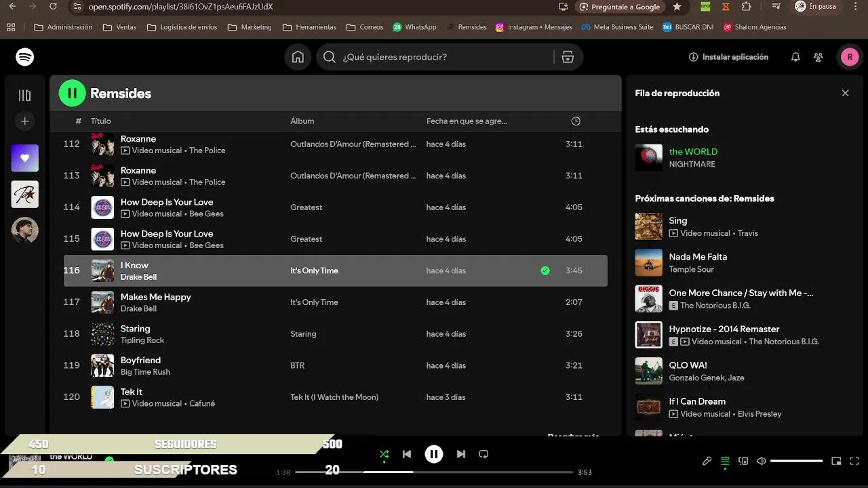Open friend activity icon

click(x=818, y=57)
